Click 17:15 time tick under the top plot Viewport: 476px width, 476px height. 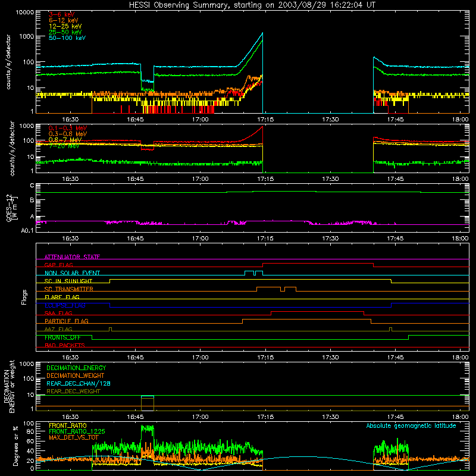[x=265, y=120]
